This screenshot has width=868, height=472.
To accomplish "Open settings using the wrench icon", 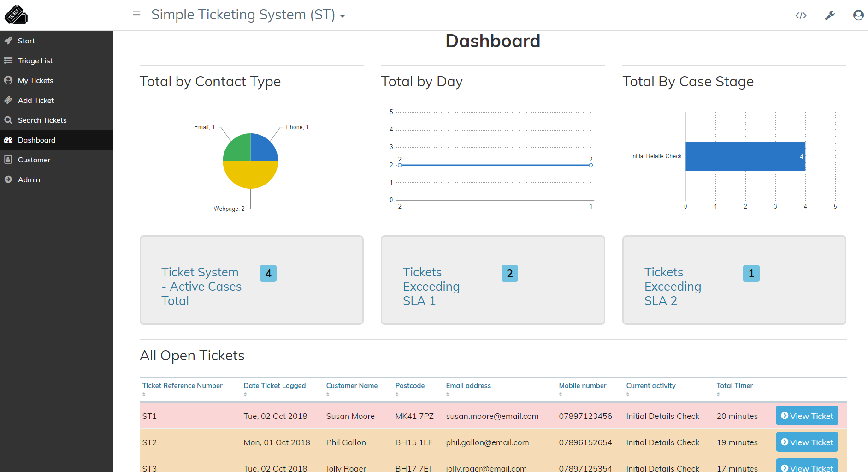I will (x=830, y=15).
